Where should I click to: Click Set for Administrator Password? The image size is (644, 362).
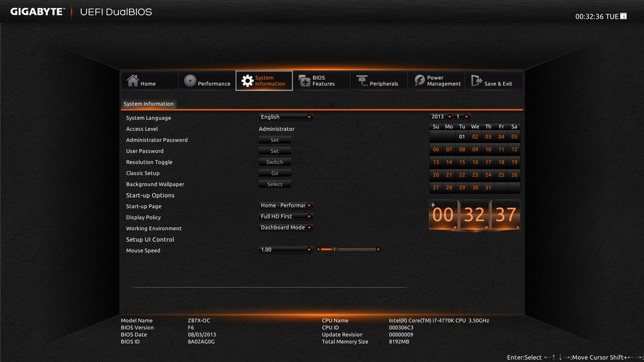click(275, 140)
